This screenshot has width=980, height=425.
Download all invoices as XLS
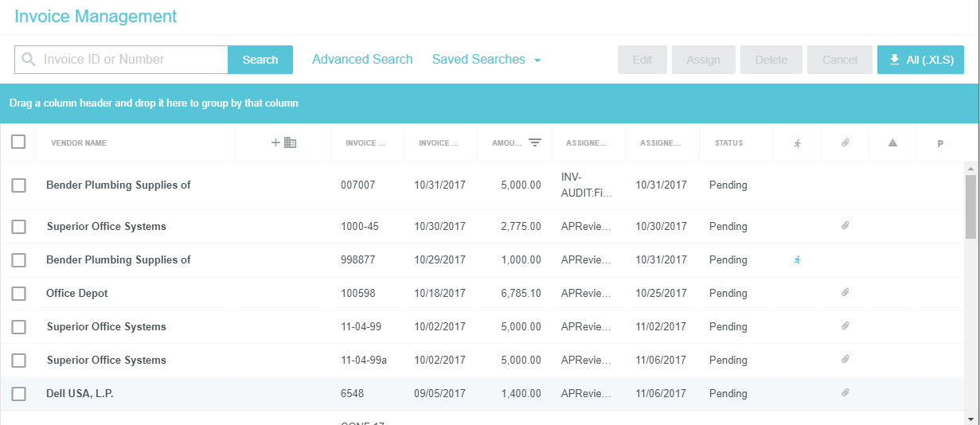[920, 60]
